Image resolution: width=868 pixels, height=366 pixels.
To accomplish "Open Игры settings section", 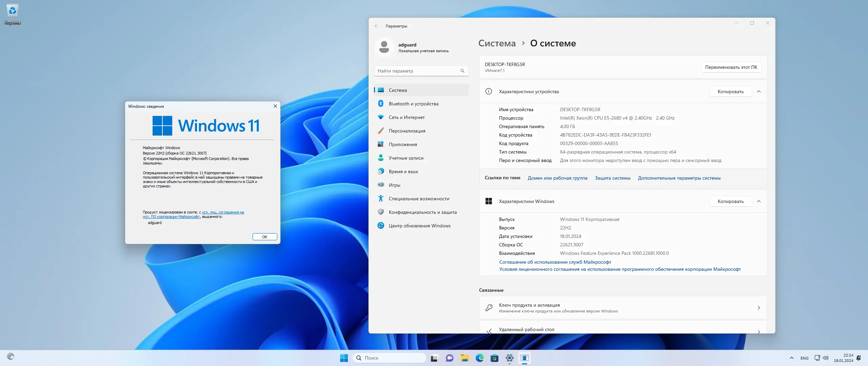I will coord(394,185).
